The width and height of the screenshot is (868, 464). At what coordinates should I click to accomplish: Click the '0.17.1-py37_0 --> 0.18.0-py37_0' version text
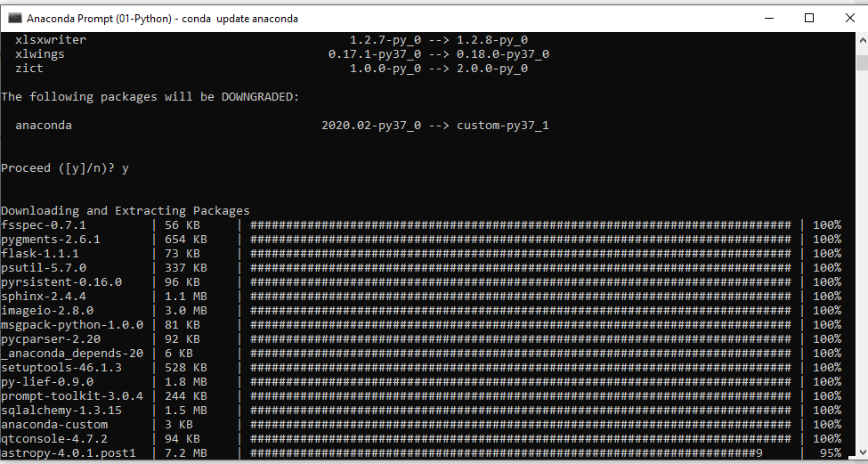click(x=438, y=54)
